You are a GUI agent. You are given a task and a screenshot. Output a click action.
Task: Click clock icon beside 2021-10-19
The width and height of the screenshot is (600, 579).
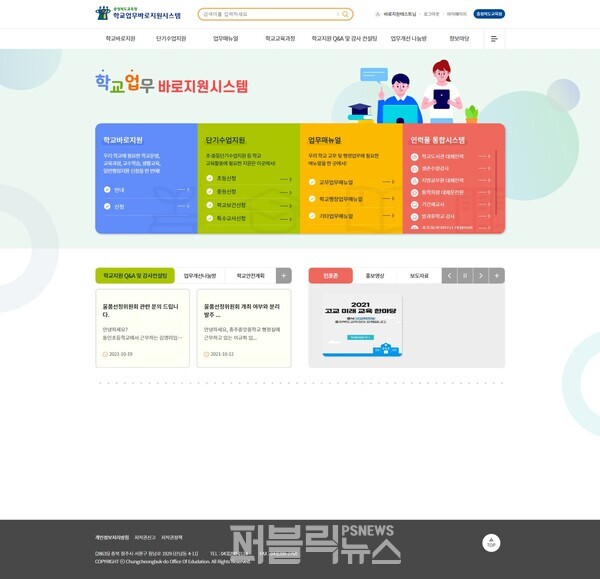point(105,354)
